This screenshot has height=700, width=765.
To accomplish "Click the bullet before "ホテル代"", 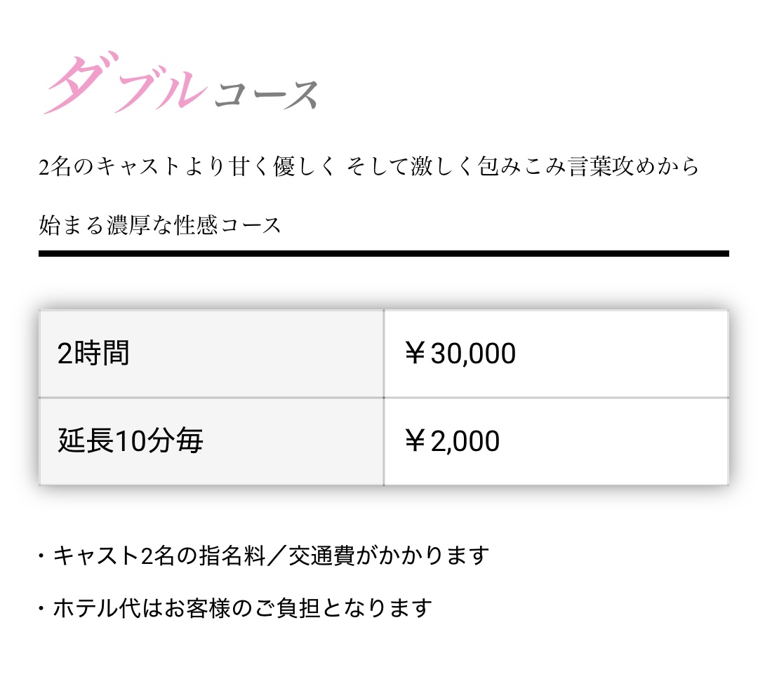I will 42,607.
